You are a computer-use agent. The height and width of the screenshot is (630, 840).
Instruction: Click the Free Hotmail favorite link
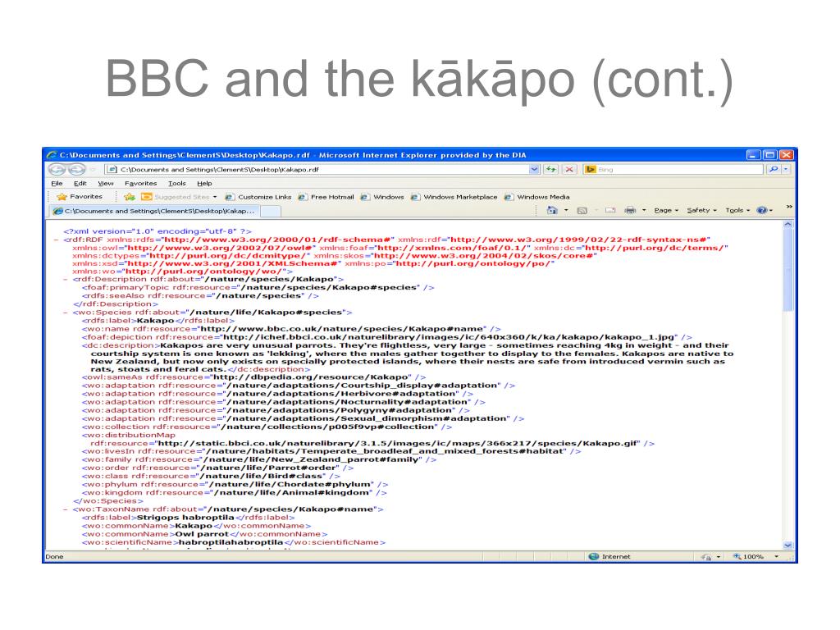click(x=326, y=197)
